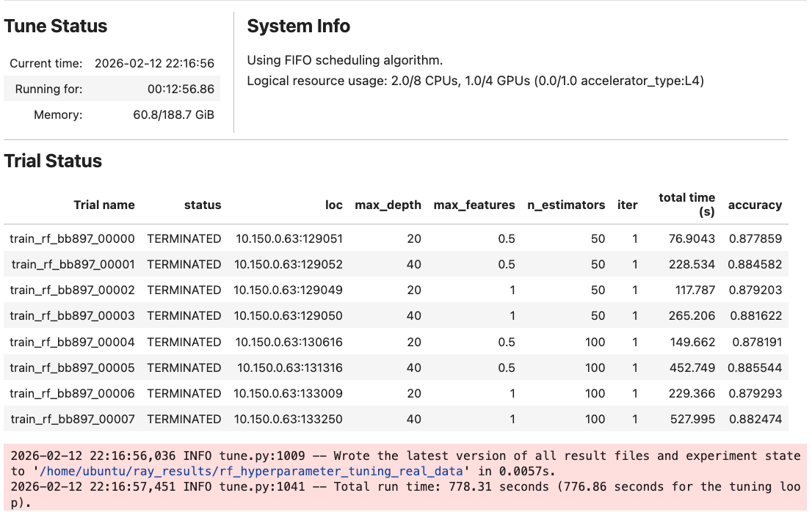Select trial train_rf_bb897_00005 name cell

tap(72, 367)
